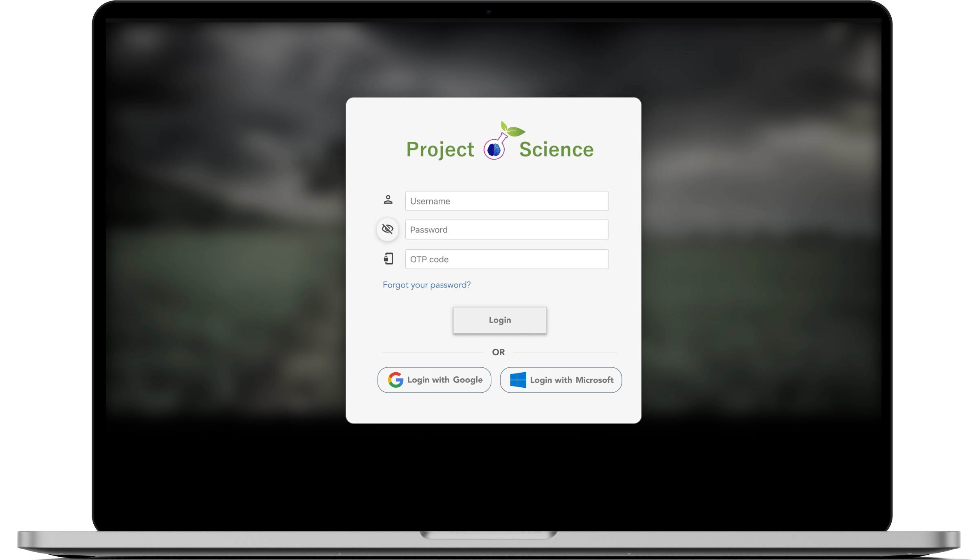Select the OTP code input field
The height and width of the screenshot is (560, 978).
point(506,259)
